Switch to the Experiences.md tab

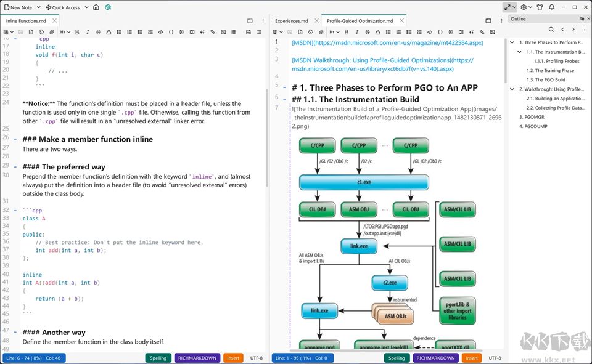pyautogui.click(x=291, y=21)
